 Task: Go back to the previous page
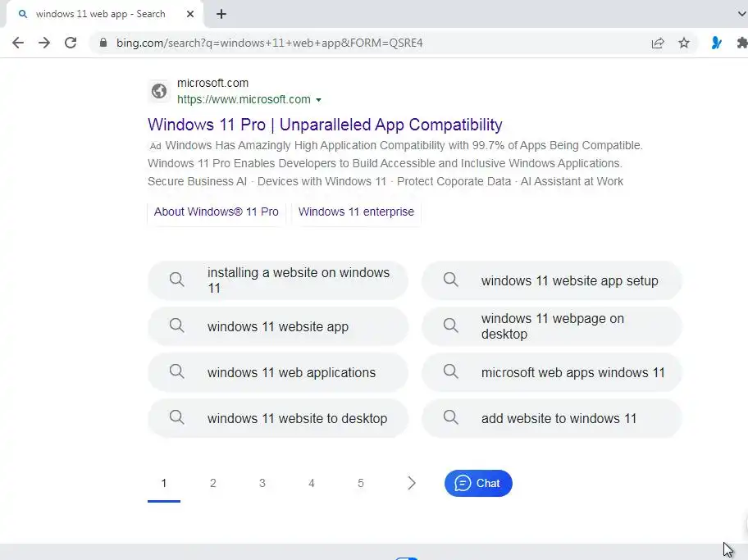pos(18,43)
